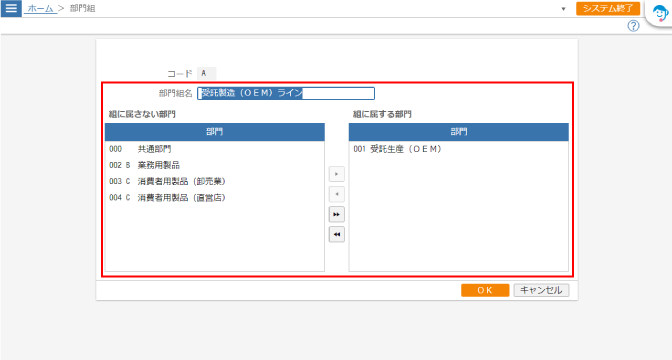Click the キャンセル button
Image resolution: width=672 pixels, height=360 pixels.
(x=541, y=290)
